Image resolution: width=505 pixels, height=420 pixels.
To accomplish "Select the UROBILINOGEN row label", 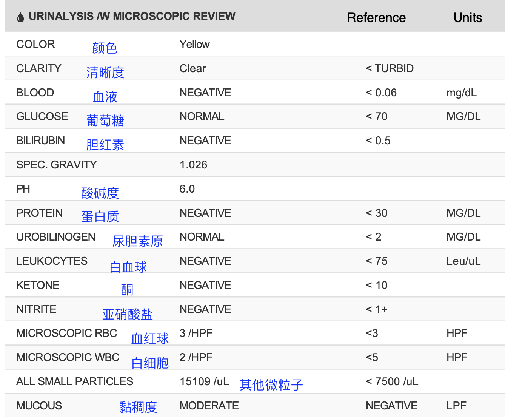I will pyautogui.click(x=56, y=237).
